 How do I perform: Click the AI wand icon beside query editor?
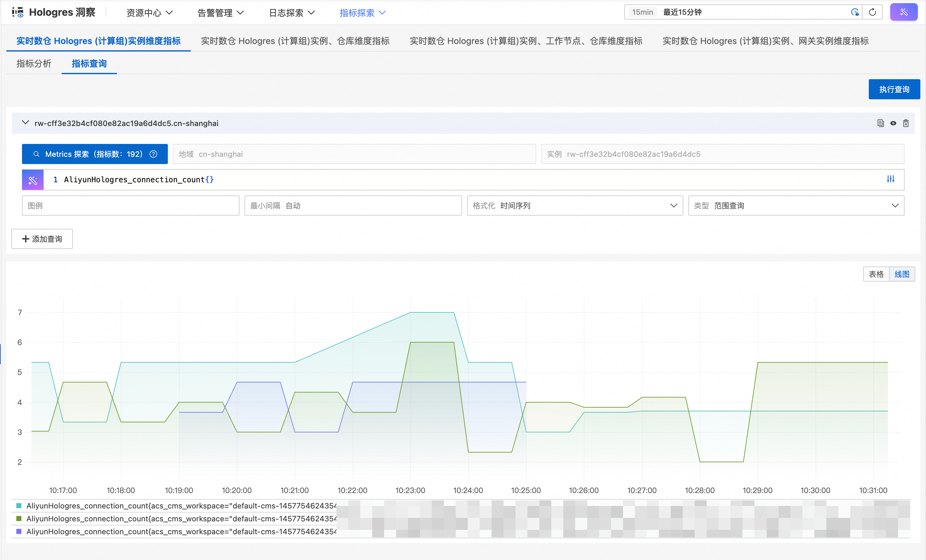click(x=33, y=180)
